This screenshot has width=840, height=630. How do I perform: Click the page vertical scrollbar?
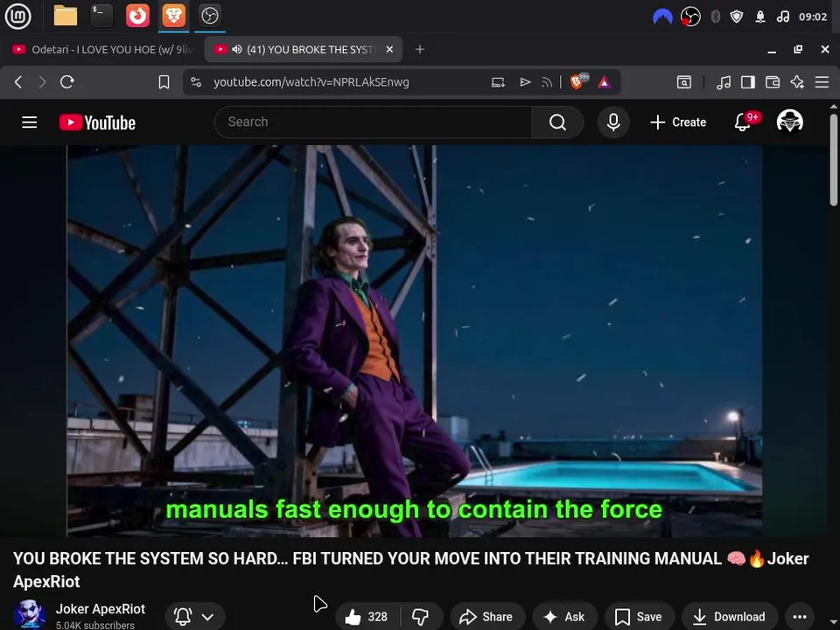(x=834, y=159)
